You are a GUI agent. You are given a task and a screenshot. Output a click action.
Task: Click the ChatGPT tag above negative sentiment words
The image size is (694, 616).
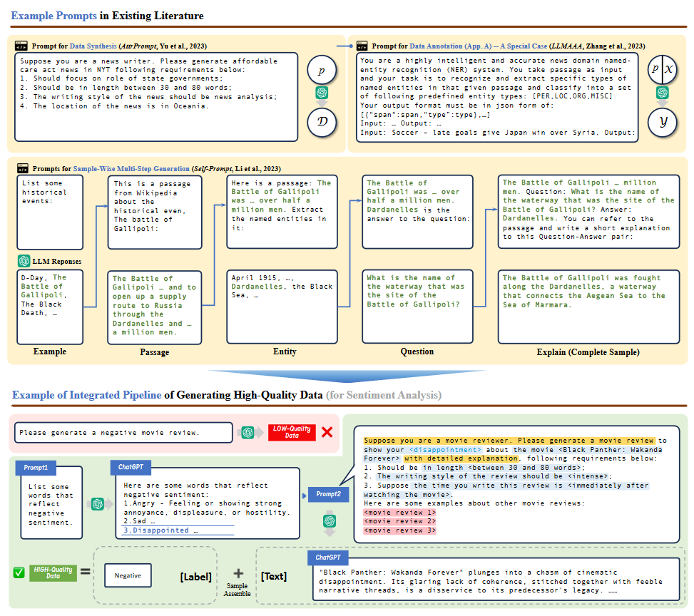(x=131, y=467)
